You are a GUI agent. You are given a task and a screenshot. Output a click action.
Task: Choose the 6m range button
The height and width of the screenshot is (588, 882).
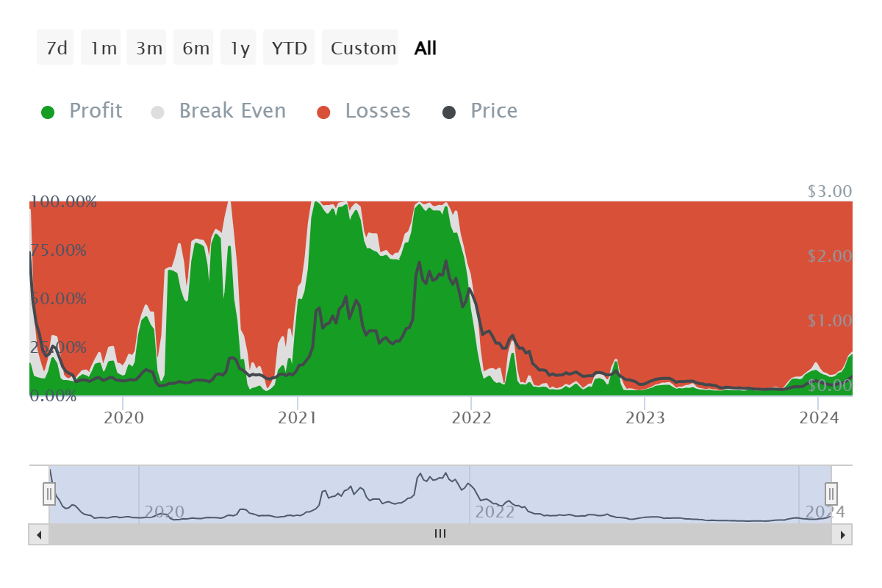click(x=194, y=48)
